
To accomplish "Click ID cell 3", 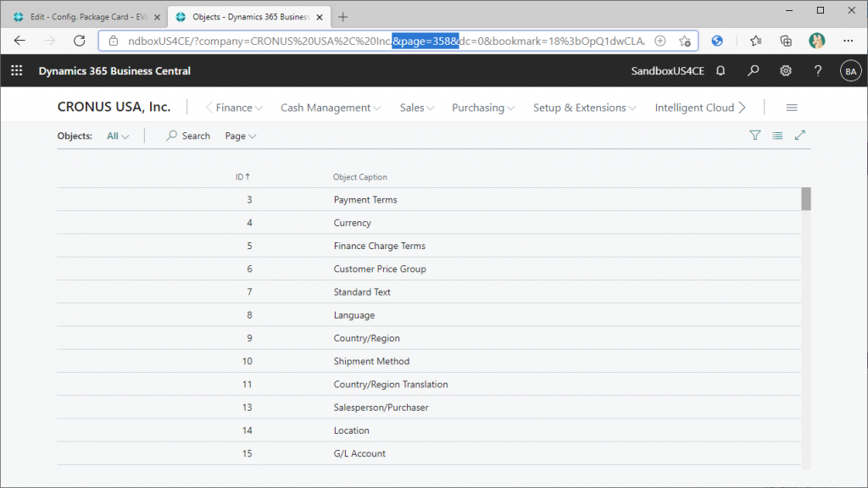I will click(x=249, y=200).
